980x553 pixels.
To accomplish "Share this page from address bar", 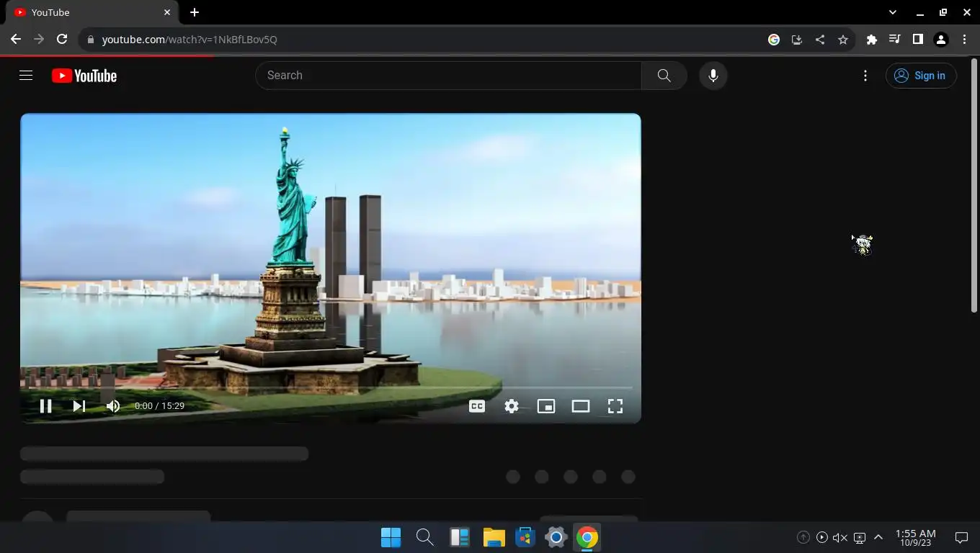I will click(820, 40).
